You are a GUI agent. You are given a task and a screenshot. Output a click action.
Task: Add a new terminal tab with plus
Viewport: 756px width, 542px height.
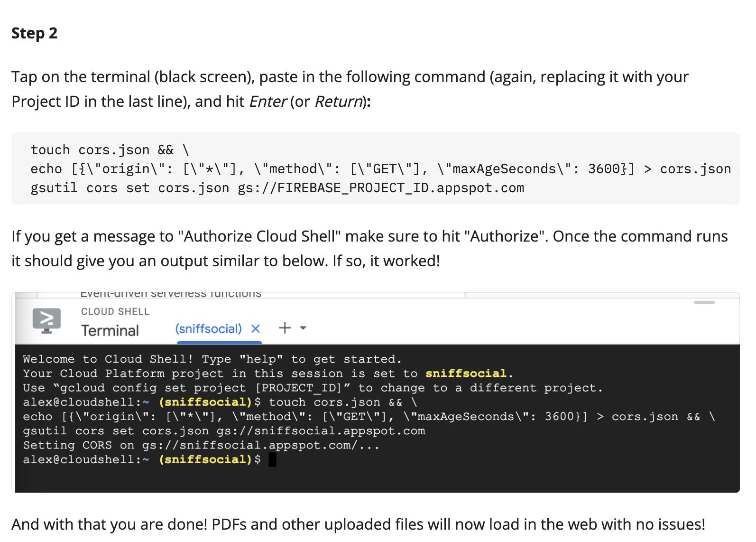tap(285, 328)
